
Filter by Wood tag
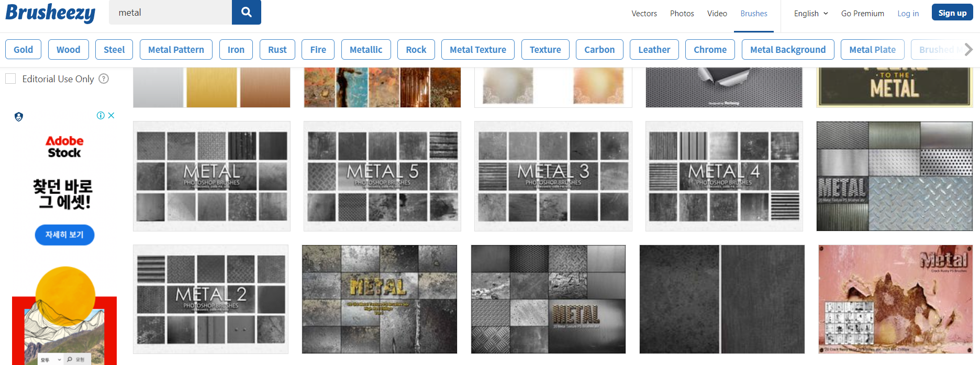(69, 50)
